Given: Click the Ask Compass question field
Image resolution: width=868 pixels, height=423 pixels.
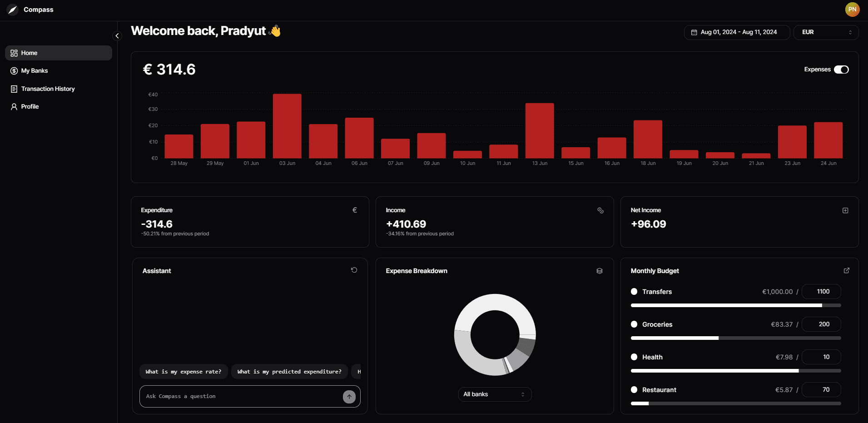Looking at the screenshot, I should click(x=241, y=397).
